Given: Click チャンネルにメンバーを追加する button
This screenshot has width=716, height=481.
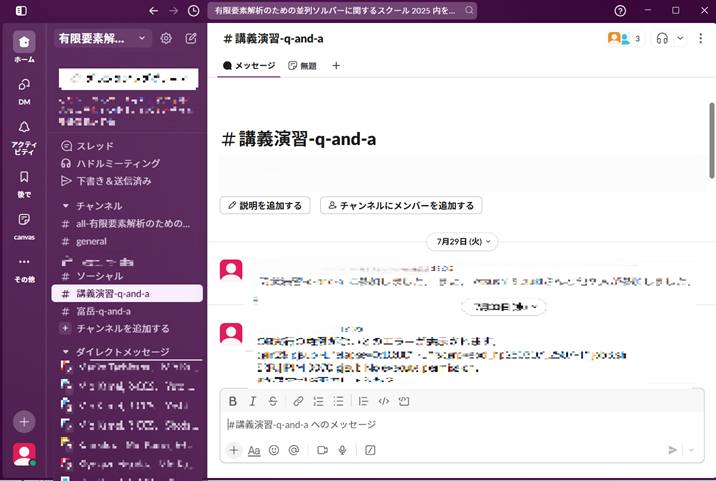Looking at the screenshot, I should pos(401,205).
